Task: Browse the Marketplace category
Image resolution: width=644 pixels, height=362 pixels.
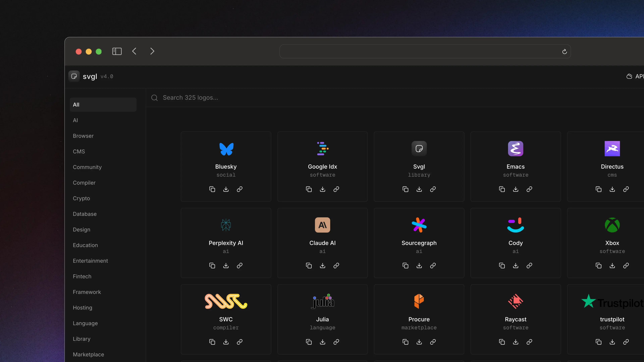Action: click(88, 354)
